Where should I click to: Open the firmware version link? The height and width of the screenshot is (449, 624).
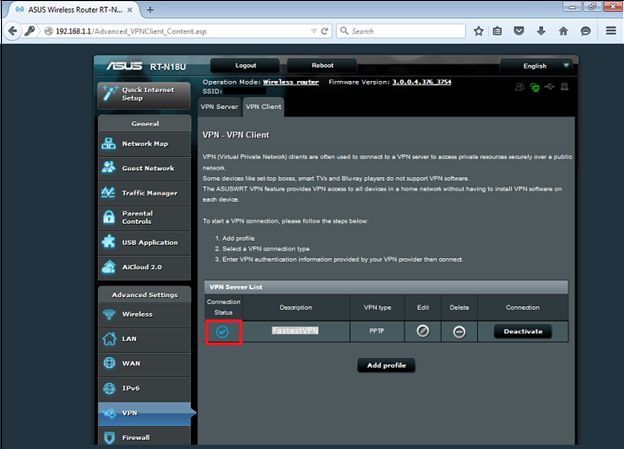click(x=422, y=82)
